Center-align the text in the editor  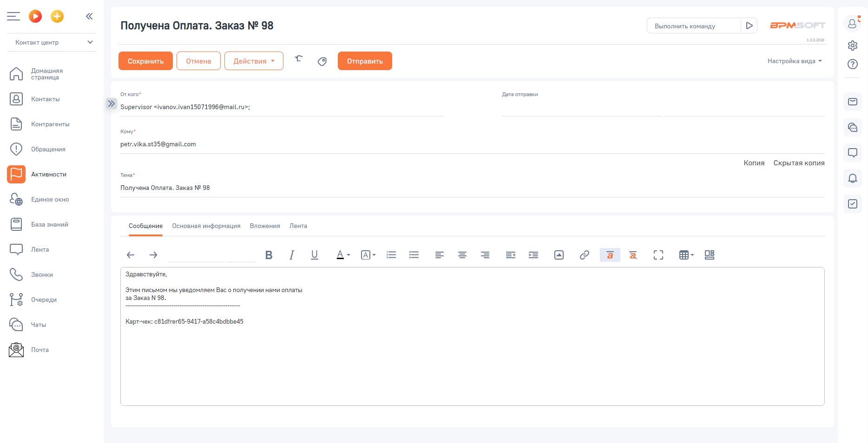[x=462, y=255]
